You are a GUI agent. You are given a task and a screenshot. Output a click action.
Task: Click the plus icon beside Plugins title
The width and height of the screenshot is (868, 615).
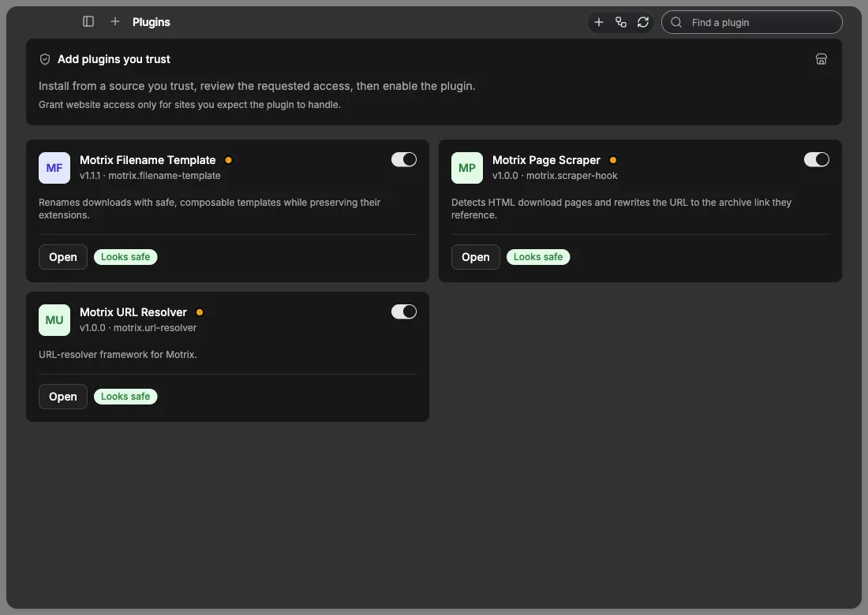pyautogui.click(x=114, y=21)
